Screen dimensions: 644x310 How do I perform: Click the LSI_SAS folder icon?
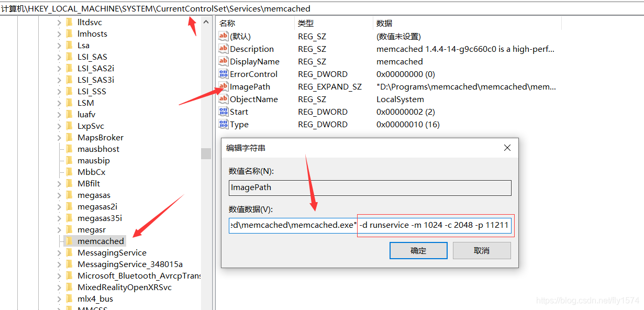(70, 57)
